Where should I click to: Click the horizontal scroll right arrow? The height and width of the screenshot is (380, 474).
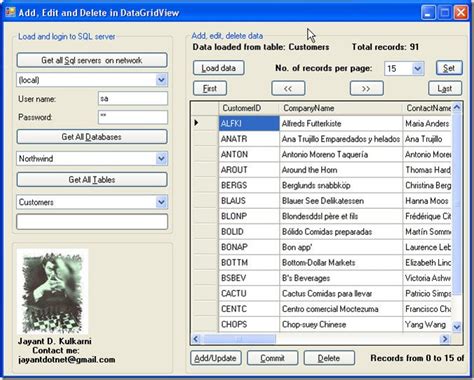[445, 339]
